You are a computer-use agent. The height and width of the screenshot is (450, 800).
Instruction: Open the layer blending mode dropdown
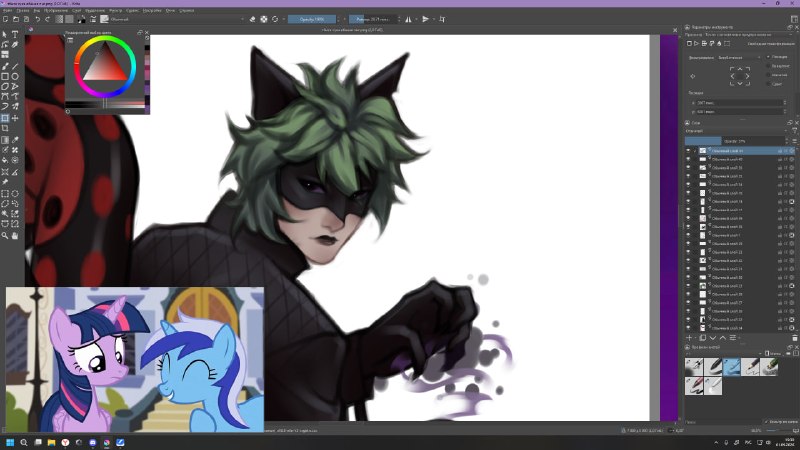(x=736, y=131)
